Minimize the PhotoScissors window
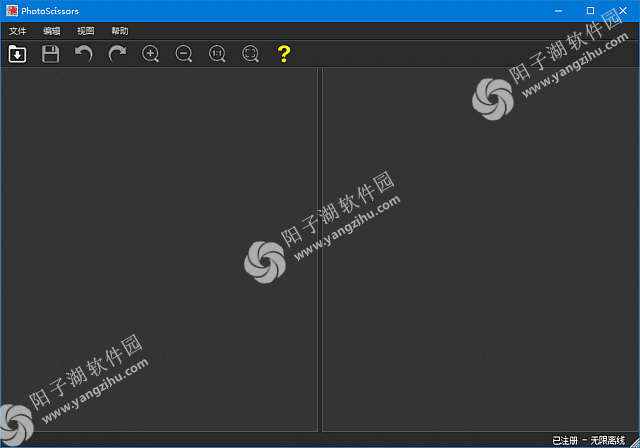 pos(558,11)
